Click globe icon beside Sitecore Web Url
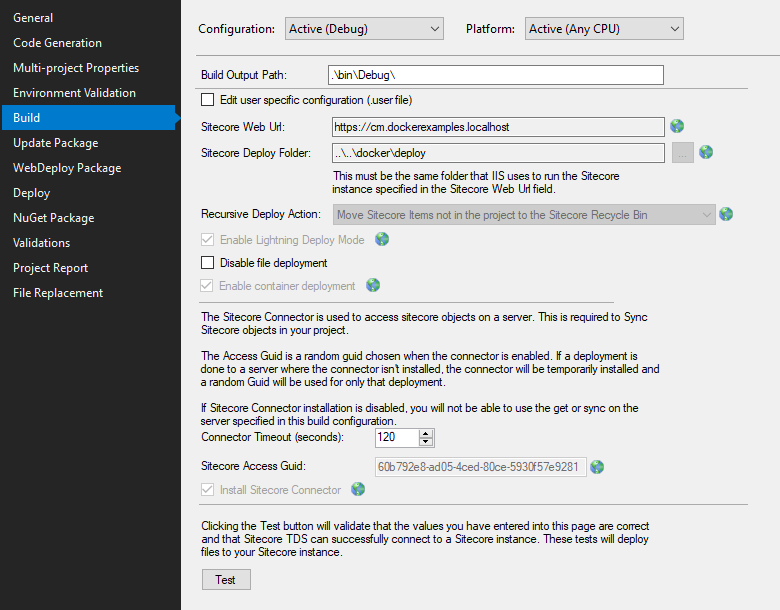The width and height of the screenshot is (780, 610). 677,126
